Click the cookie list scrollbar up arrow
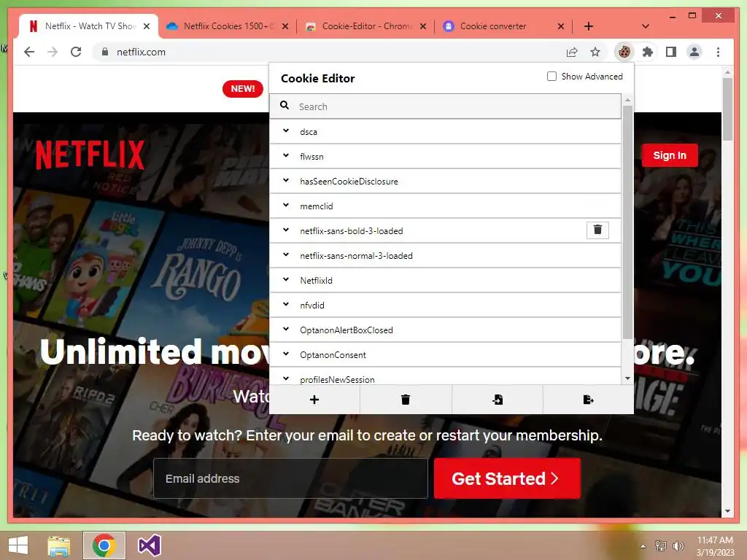 click(x=627, y=100)
